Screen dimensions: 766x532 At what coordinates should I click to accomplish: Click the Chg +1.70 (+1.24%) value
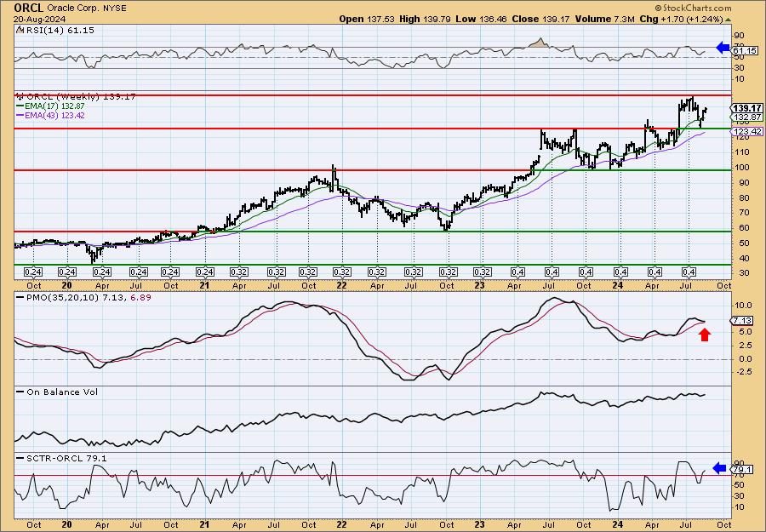(681, 19)
